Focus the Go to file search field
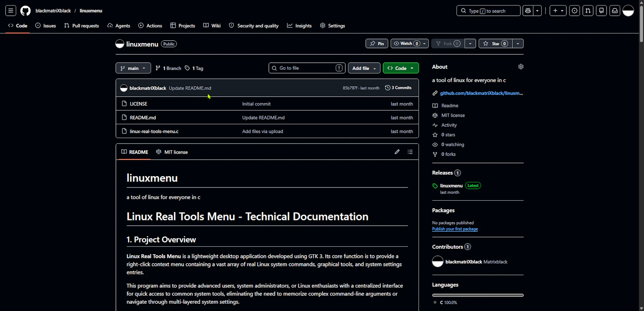The image size is (644, 311). coord(307,68)
